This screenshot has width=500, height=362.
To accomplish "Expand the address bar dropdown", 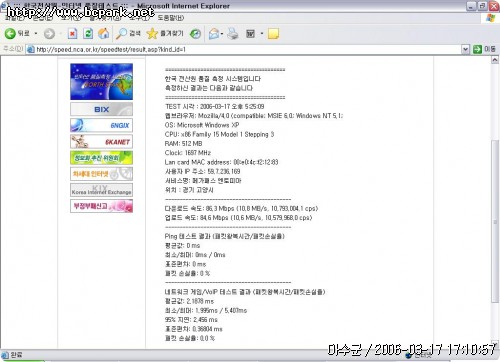I will click(x=465, y=49).
